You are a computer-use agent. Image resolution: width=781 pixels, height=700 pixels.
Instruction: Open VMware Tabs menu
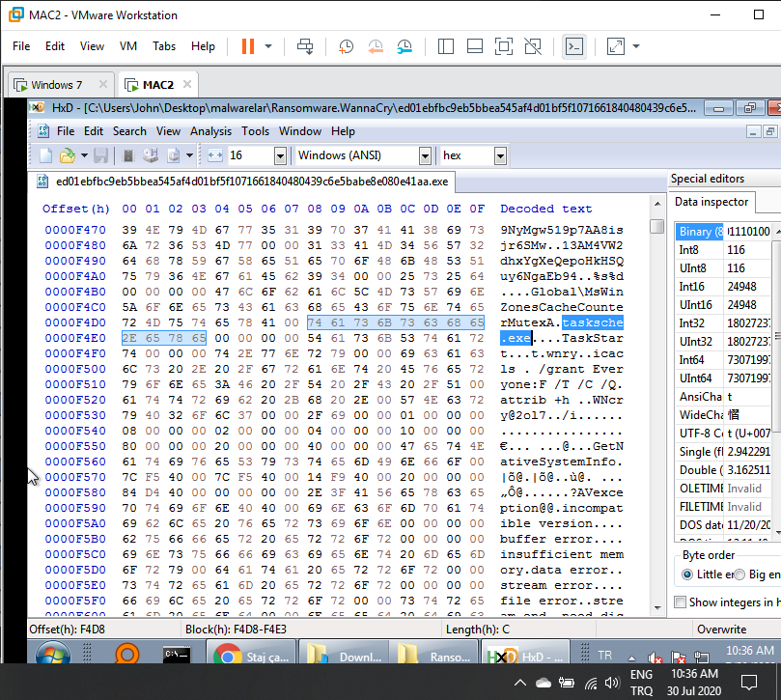pos(164,46)
